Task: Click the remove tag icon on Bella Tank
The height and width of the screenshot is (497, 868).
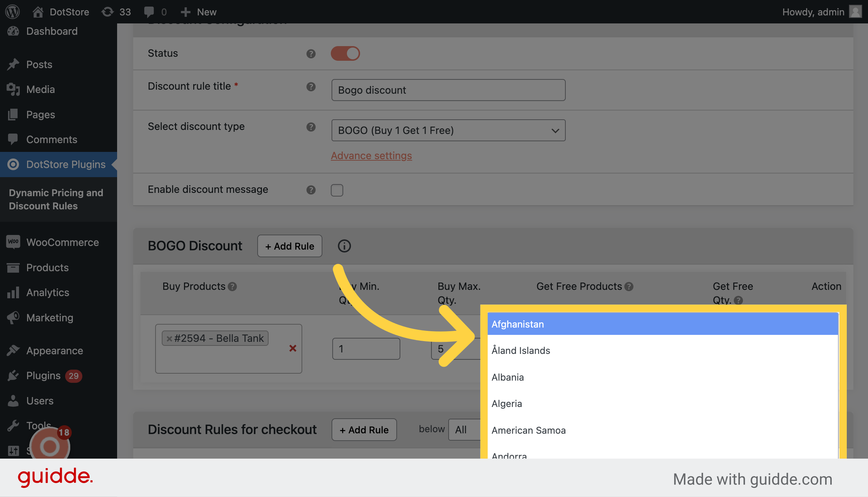Action: [170, 339]
